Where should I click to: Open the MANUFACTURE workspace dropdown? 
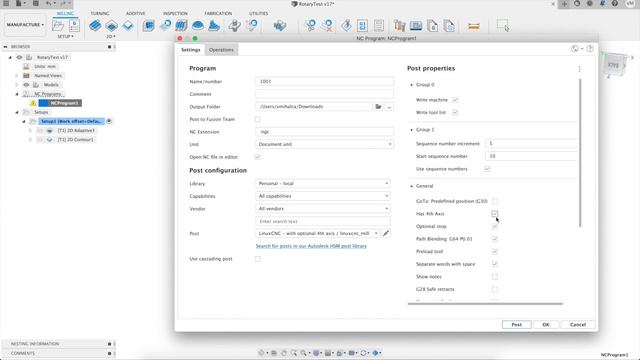[25, 25]
